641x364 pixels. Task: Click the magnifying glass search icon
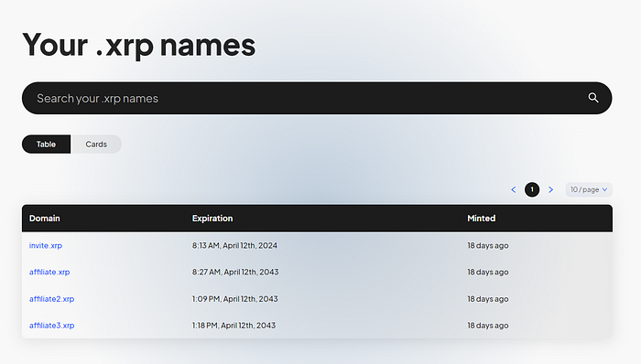(x=593, y=98)
